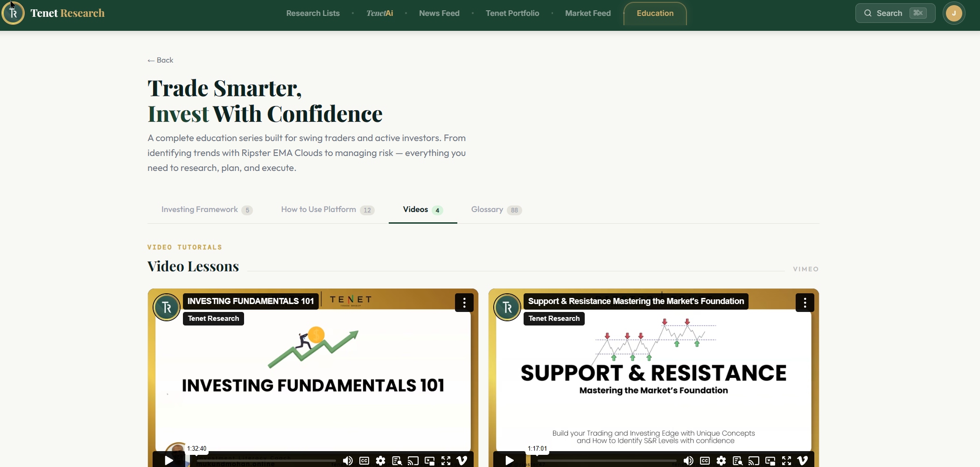Open TenetAi from the top navigation
This screenshot has width=980, height=467.
379,13
